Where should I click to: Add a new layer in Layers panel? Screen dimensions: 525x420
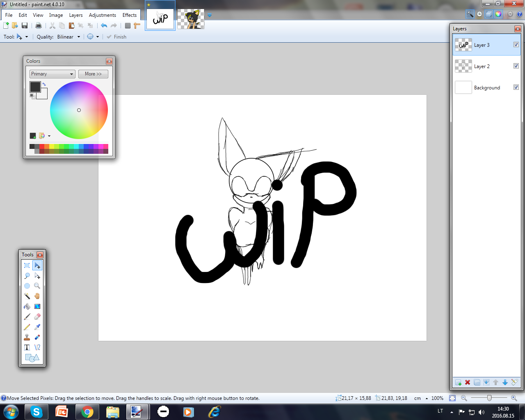click(x=458, y=382)
